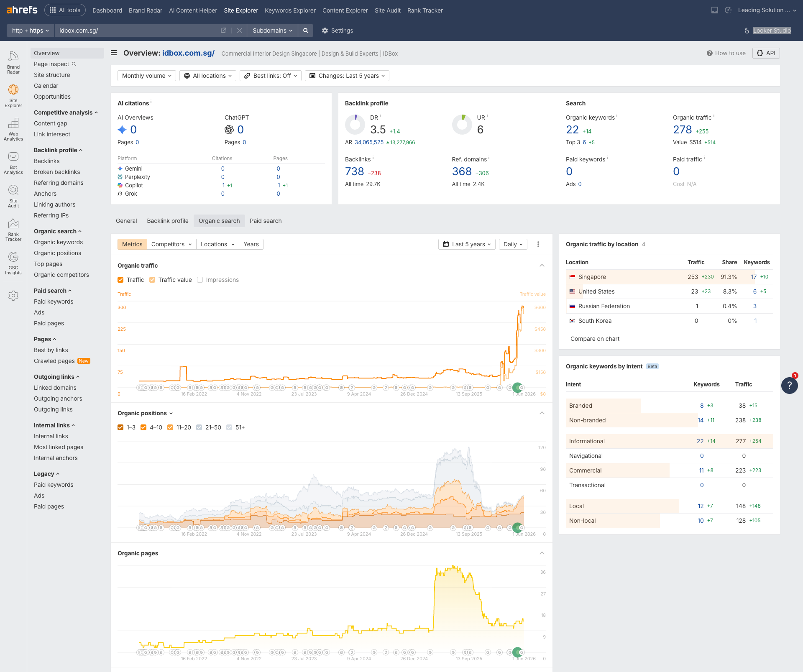Click Compare on chart link
803x672 pixels.
click(595, 339)
